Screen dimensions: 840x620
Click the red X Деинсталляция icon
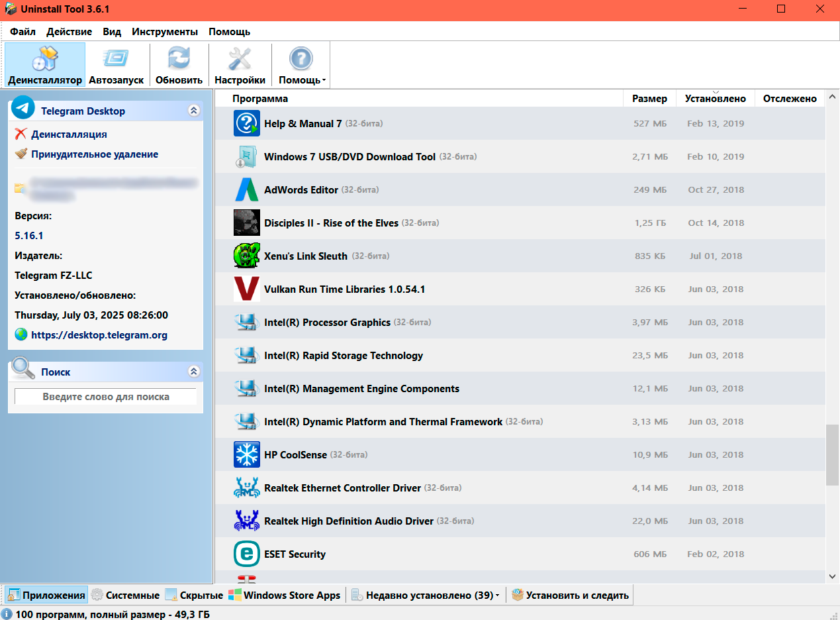click(19, 134)
